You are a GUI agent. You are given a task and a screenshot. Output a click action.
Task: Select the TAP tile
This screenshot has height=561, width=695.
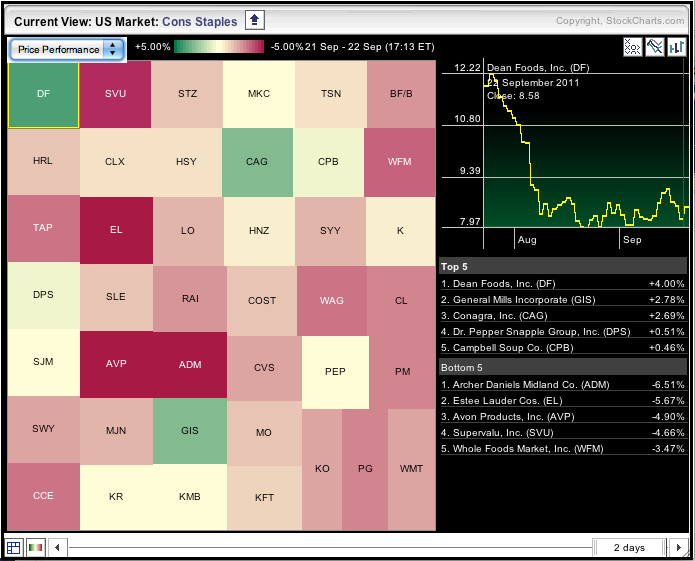pos(43,228)
